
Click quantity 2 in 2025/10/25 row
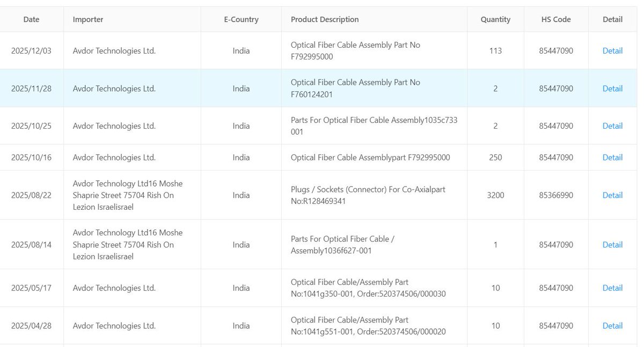click(x=495, y=126)
